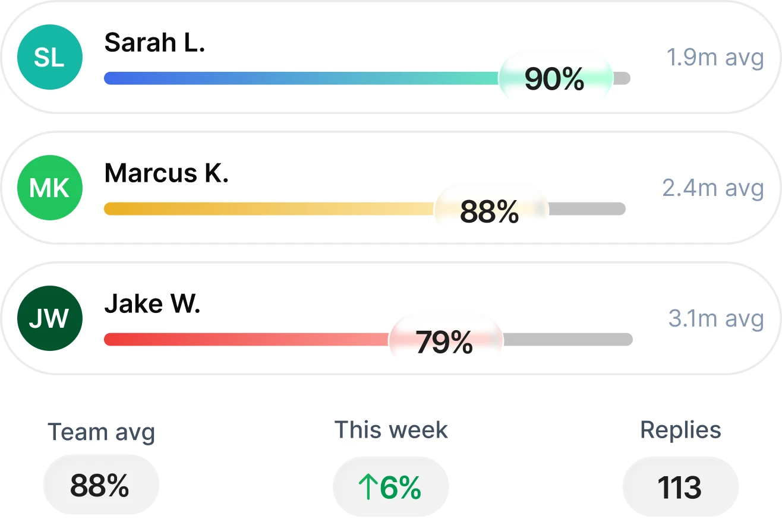The width and height of the screenshot is (782, 532).
Task: Click the 3.1m avg response time
Action: [716, 319]
